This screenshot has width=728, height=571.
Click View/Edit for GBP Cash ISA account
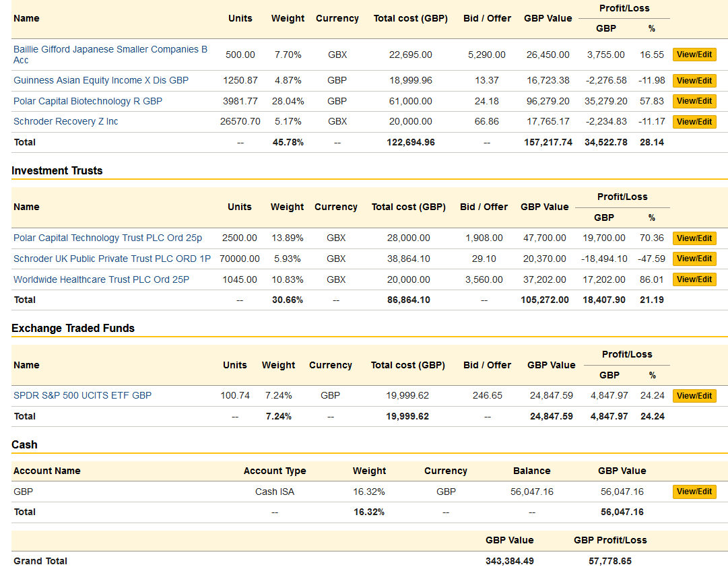694,492
